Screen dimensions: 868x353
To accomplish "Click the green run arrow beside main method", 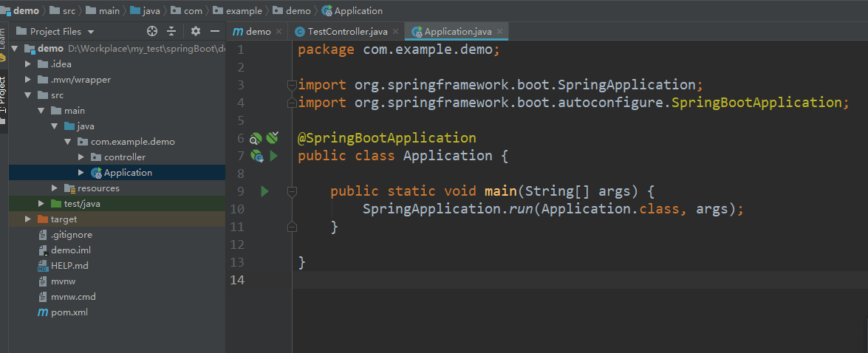I will (265, 191).
